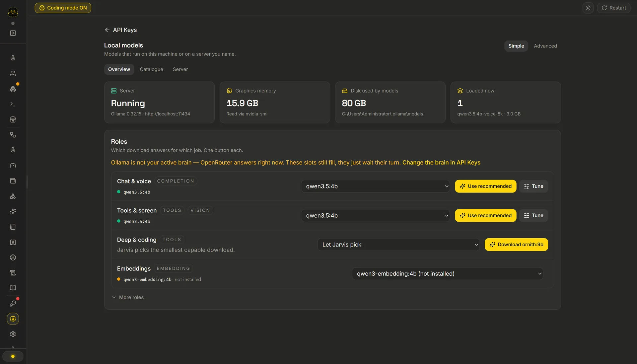Toggle the light theme sun icon

tap(588, 8)
